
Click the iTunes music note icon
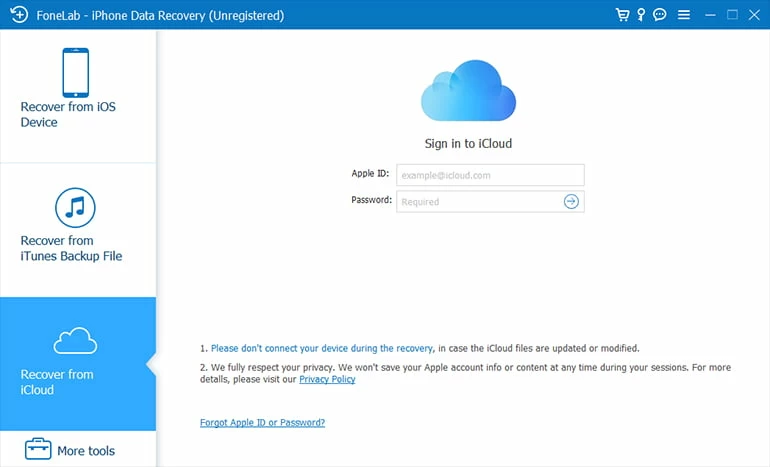point(75,207)
